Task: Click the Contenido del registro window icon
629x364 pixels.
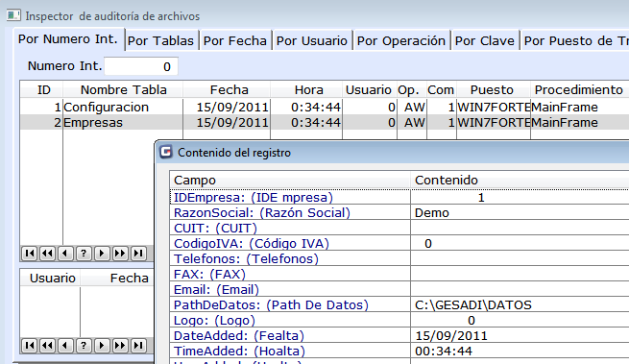Action: [166, 152]
